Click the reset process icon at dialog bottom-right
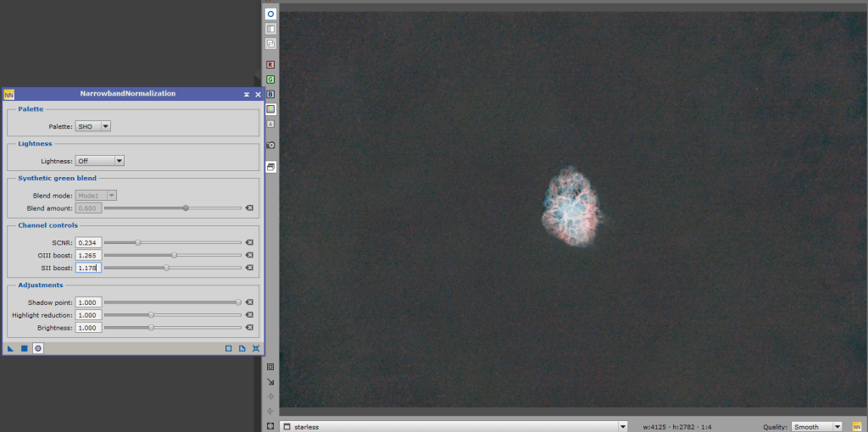This screenshot has height=432, width=868. (x=256, y=348)
